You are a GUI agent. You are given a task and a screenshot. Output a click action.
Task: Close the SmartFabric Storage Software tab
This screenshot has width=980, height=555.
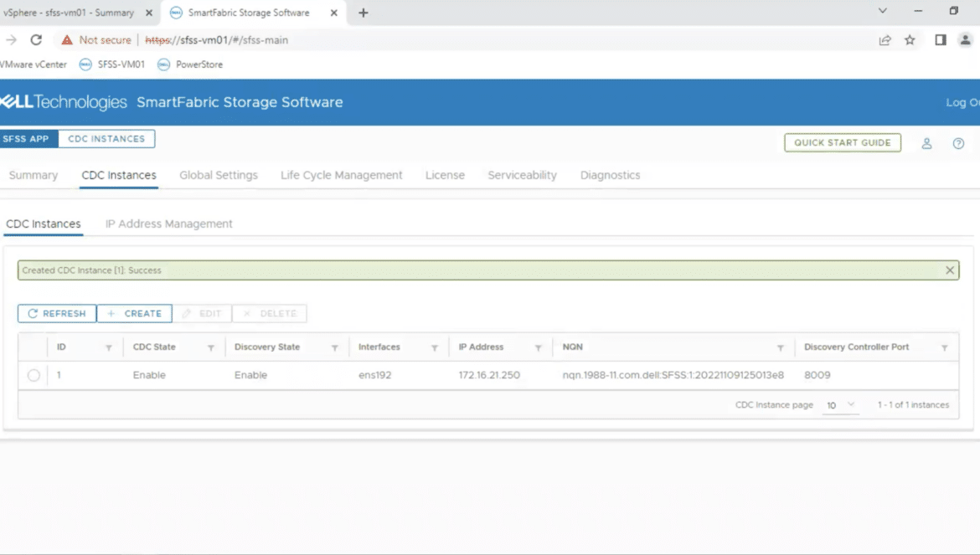(333, 13)
